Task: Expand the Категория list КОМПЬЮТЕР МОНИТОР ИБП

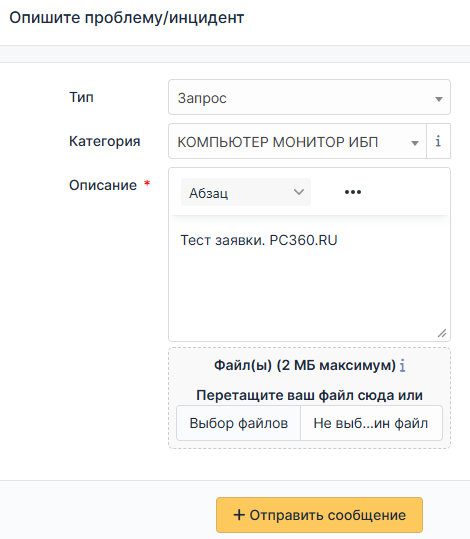Action: tap(297, 141)
